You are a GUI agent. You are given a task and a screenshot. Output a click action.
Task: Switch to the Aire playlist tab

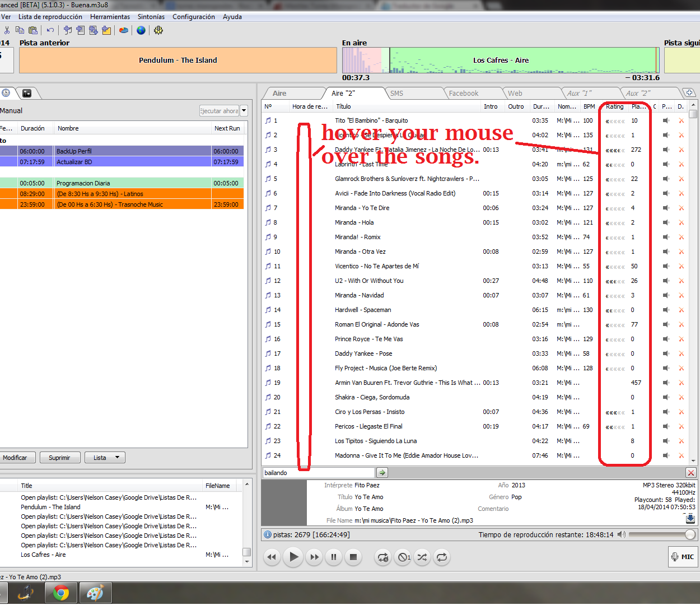(279, 94)
